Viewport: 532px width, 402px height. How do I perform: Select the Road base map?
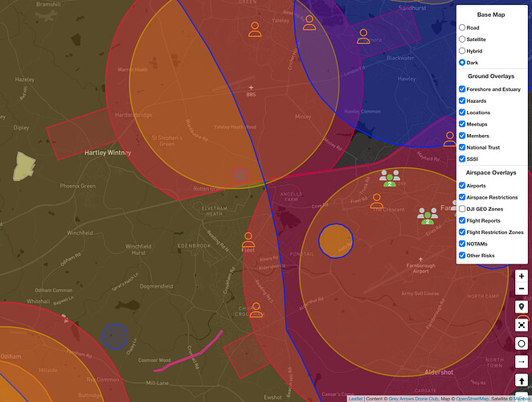(462, 27)
